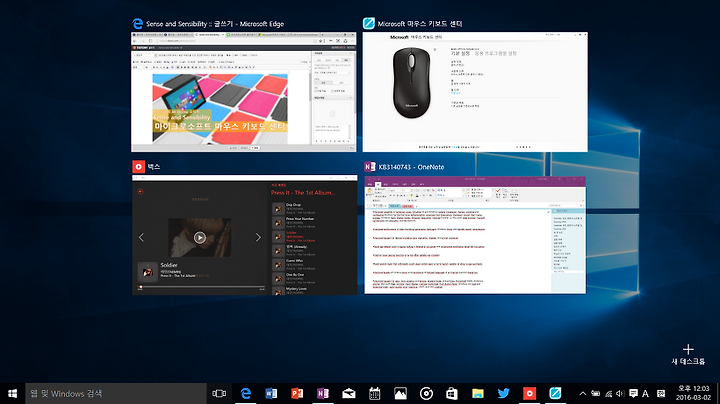720x404 pixels.
Task: Open Groove Music from the taskbar
Action: click(x=426, y=393)
